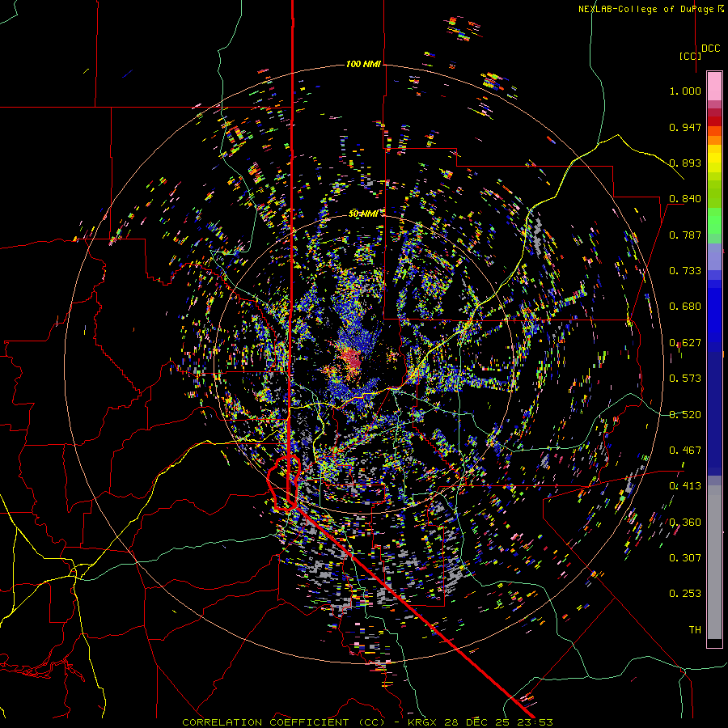Click the 1.000 value on the color scale
The width and height of the screenshot is (728, 728).
click(x=685, y=91)
